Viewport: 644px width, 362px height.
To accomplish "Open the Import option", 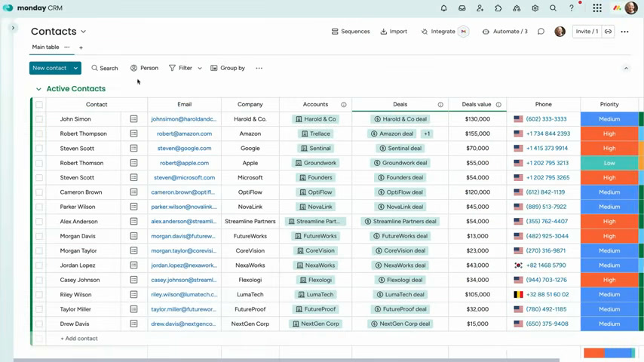I will click(394, 32).
